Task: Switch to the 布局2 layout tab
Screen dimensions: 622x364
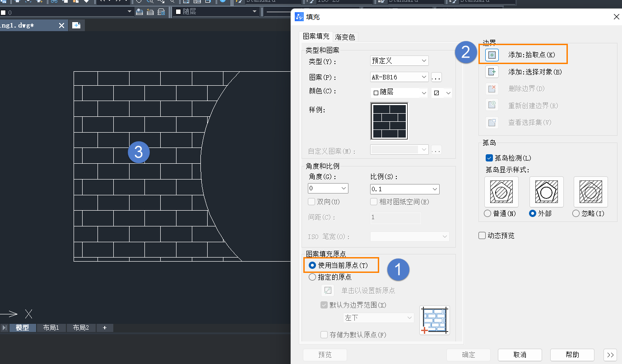Action: pyautogui.click(x=81, y=328)
